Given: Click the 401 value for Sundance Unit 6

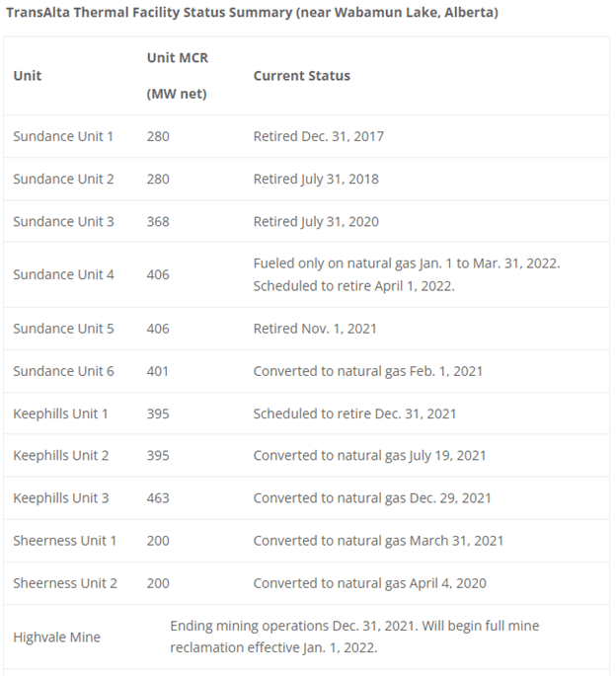Looking at the screenshot, I should tap(158, 371).
